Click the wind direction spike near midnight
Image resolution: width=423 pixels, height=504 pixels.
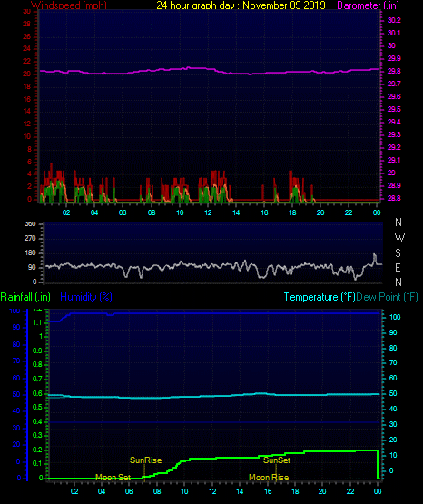[x=375, y=259]
